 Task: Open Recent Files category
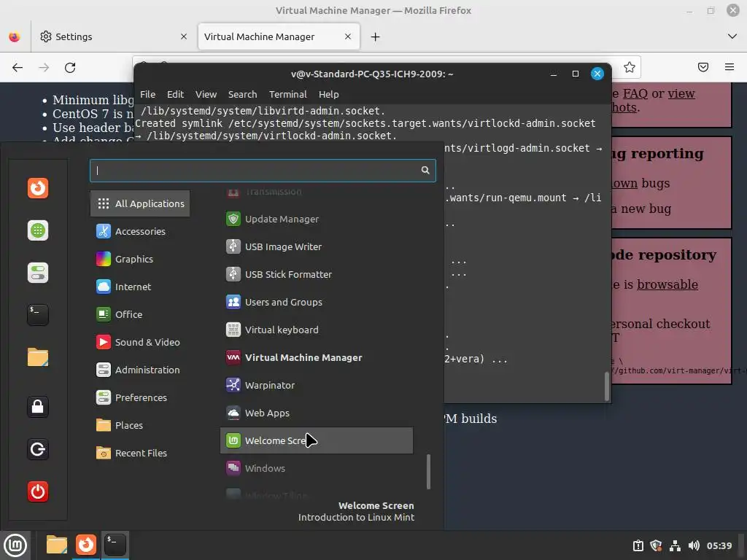coord(140,453)
